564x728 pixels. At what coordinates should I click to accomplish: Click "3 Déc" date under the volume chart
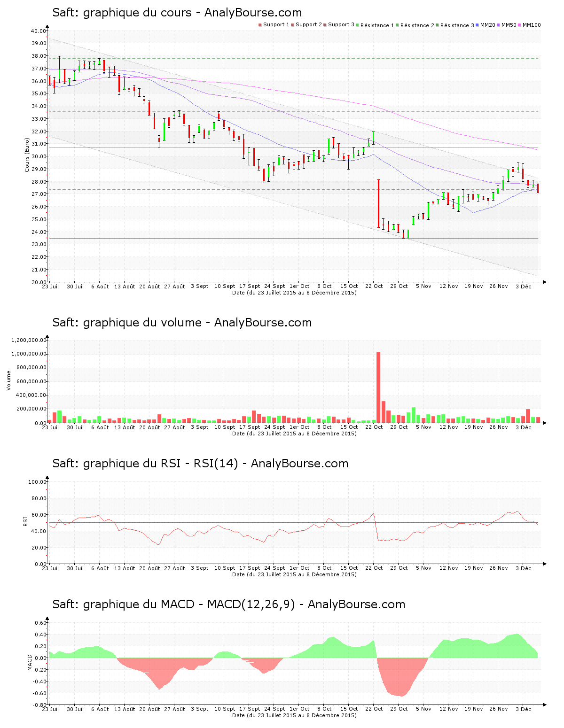(x=523, y=427)
